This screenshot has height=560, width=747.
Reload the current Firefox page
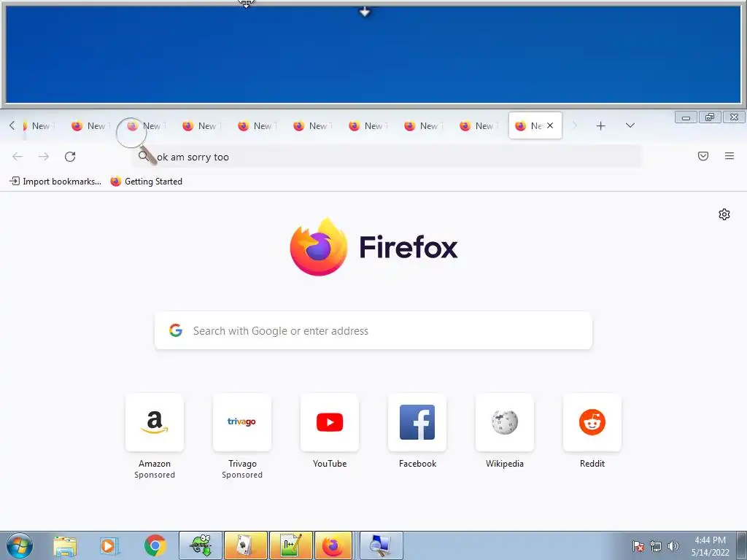coord(70,157)
